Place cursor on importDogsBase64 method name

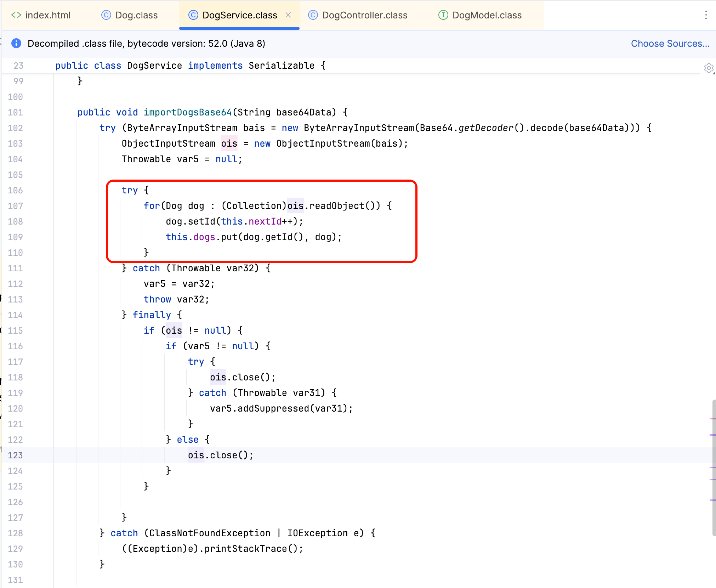click(188, 112)
